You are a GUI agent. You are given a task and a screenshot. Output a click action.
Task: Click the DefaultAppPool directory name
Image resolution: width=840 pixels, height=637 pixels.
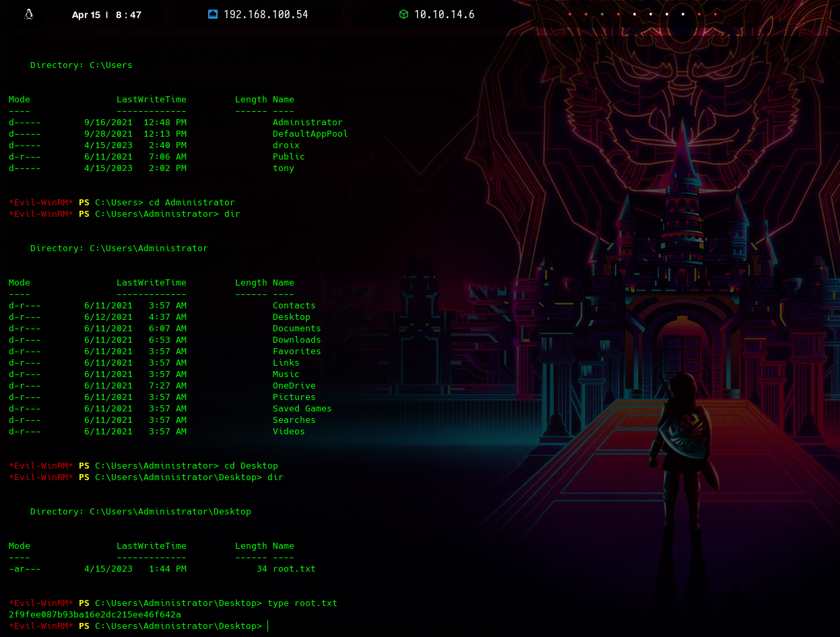click(x=311, y=134)
